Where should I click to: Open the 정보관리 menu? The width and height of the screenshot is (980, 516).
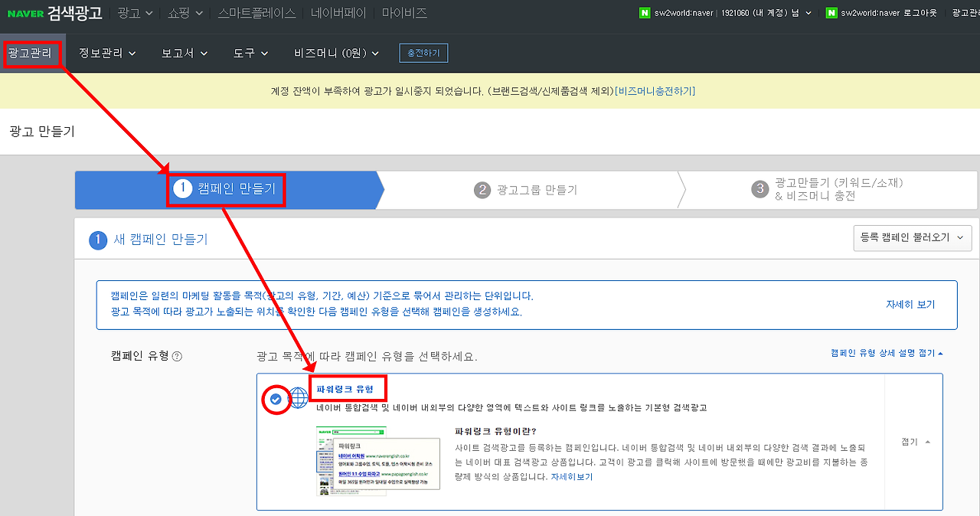click(107, 53)
